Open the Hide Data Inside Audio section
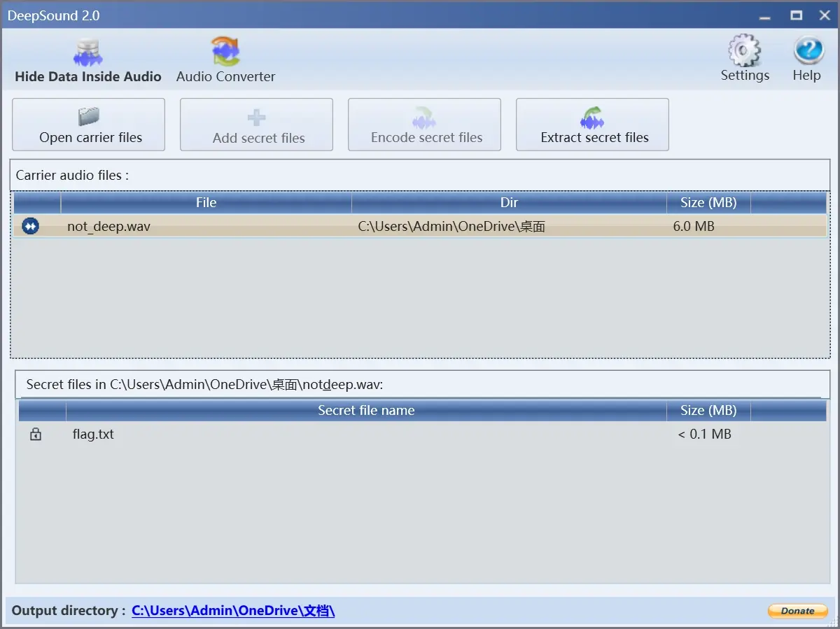This screenshot has height=629, width=840. [87, 62]
